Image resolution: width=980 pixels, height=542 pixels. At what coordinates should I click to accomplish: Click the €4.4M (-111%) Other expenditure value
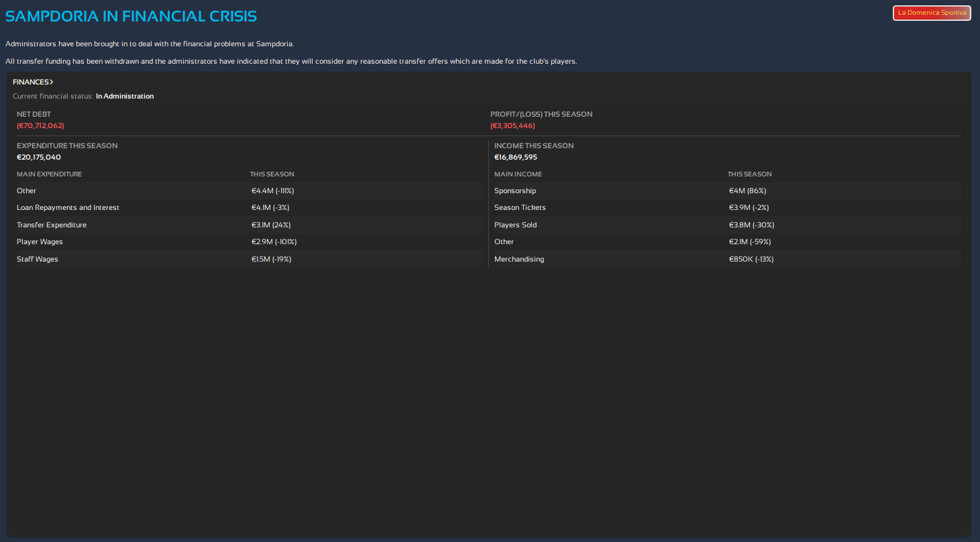click(273, 191)
